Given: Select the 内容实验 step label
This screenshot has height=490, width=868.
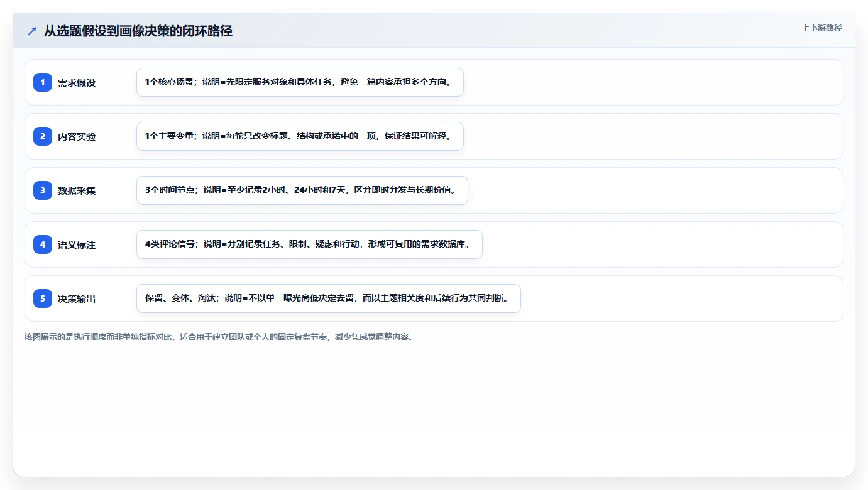Looking at the screenshot, I should tap(77, 136).
